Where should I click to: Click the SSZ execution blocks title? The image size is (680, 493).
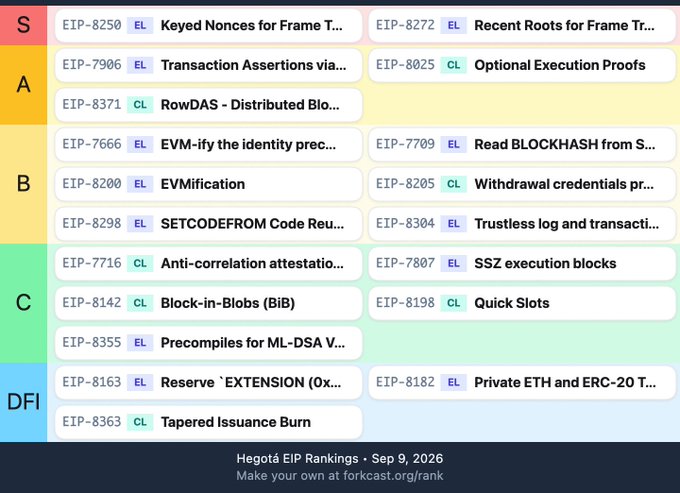coord(545,264)
